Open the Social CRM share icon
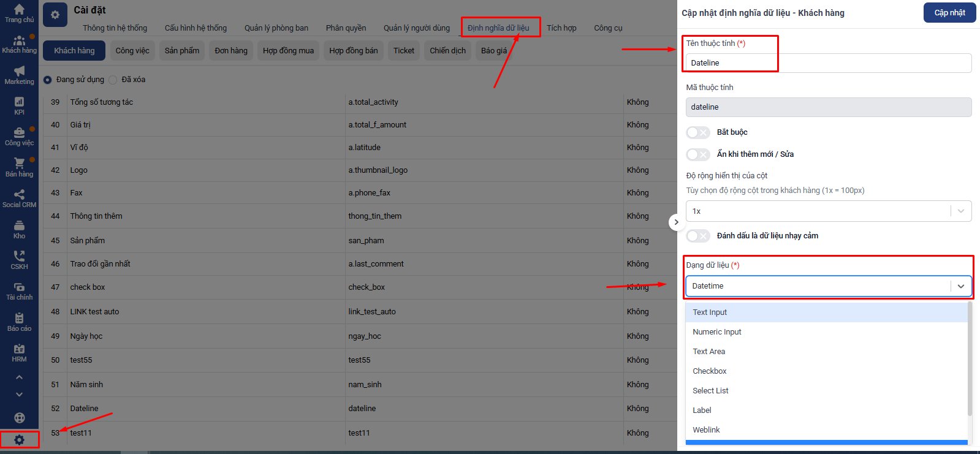 coord(19,195)
